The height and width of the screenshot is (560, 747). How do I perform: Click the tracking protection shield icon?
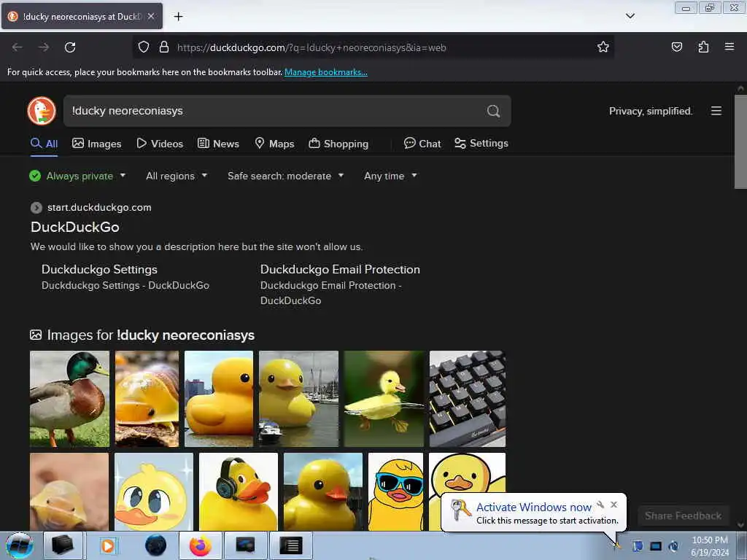coord(144,47)
